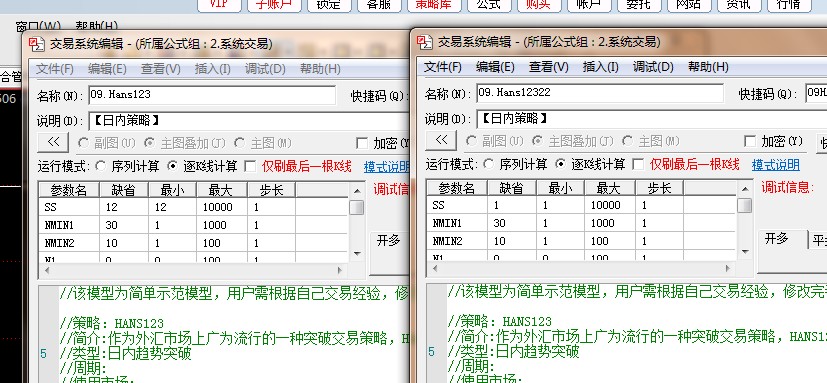Open 编辑(E) menu in Hans123 window
Image resolution: width=827 pixels, height=383 pixels.
point(107,69)
